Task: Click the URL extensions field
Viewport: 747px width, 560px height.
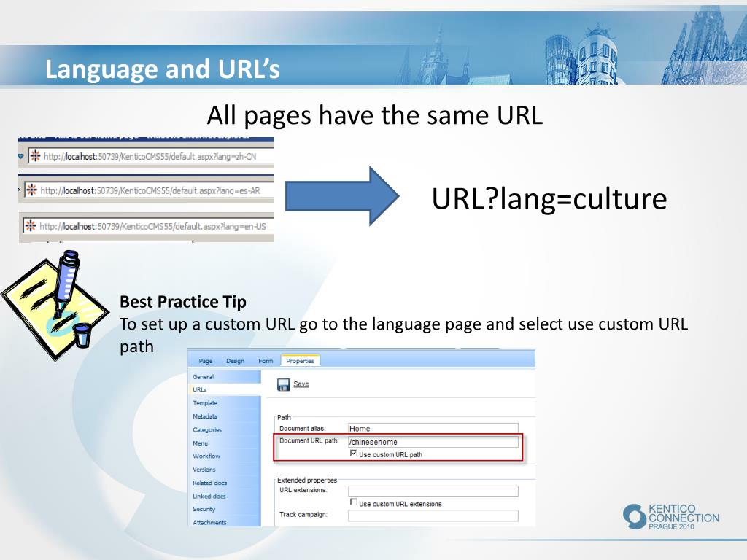Action: pyautogui.click(x=433, y=491)
